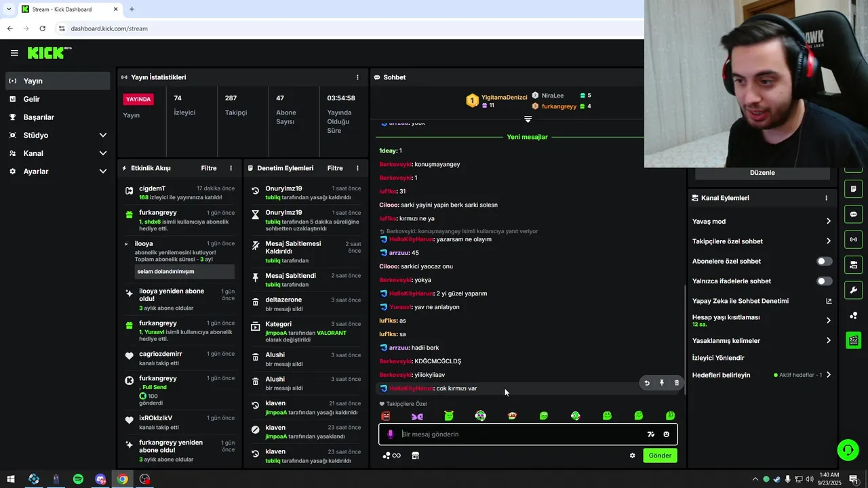Click the chat bubble icon in right toolbar
This screenshot has width=868, height=488.
click(x=853, y=214)
